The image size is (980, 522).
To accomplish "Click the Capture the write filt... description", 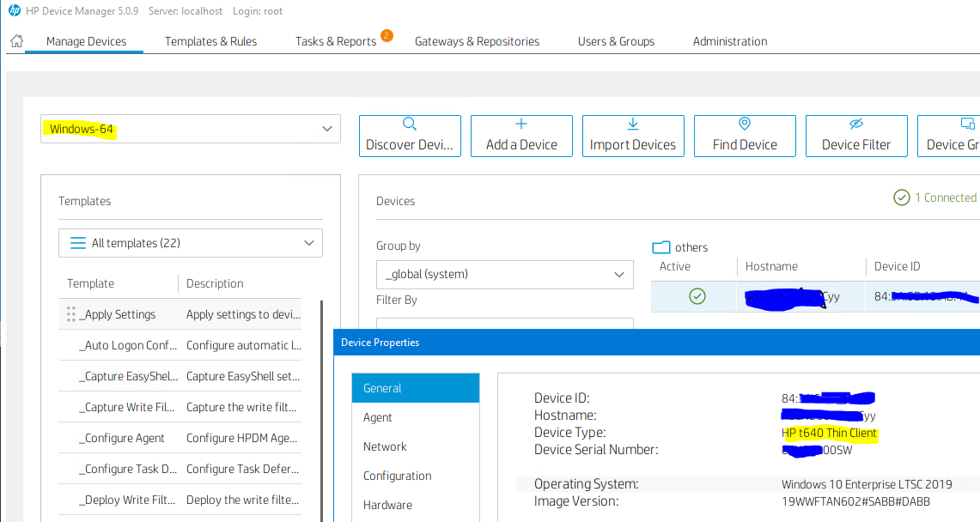I will (x=241, y=407).
